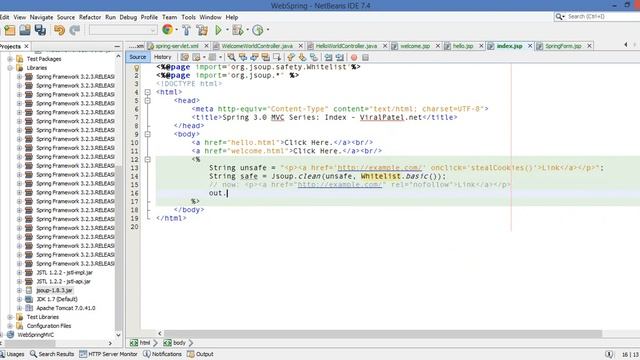
Task: Click the New Project toolbar icon
Action: click(x=10, y=30)
